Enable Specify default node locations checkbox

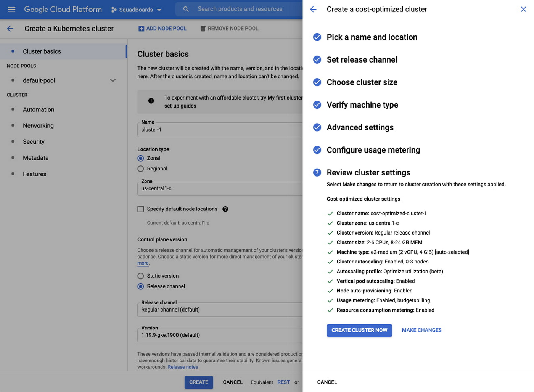click(141, 209)
